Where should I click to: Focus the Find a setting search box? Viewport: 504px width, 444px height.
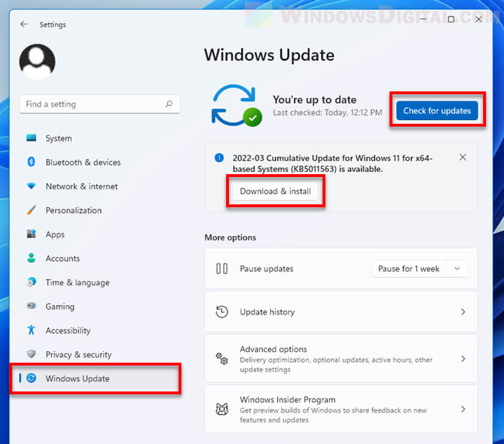click(x=99, y=104)
